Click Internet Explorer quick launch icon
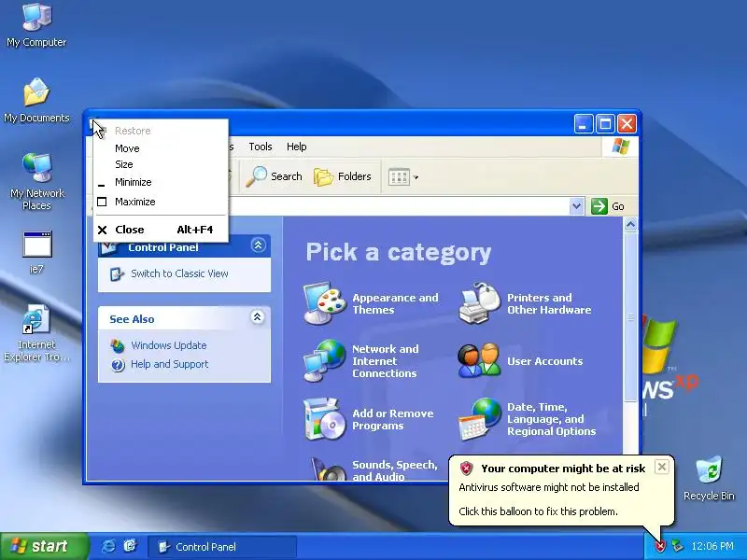This screenshot has height=560, width=747. click(108, 546)
